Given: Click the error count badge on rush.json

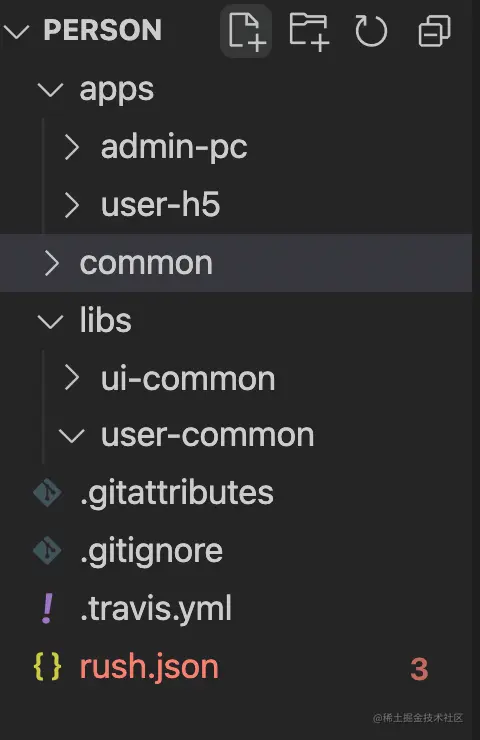Looking at the screenshot, I should pos(419,669).
